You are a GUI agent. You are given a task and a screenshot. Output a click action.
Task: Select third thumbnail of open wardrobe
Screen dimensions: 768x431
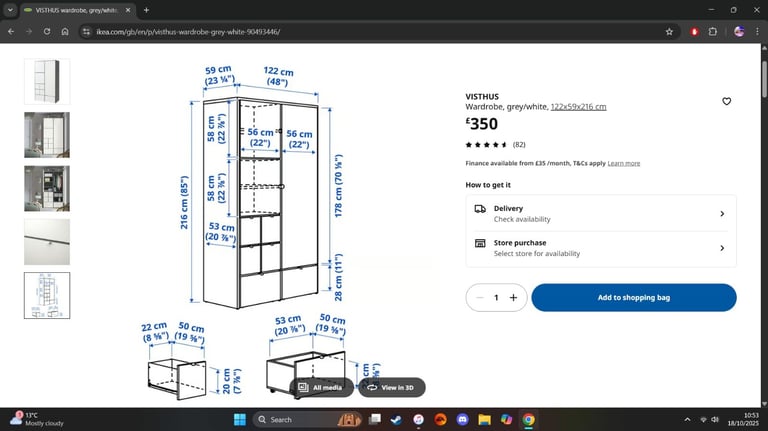coord(47,188)
